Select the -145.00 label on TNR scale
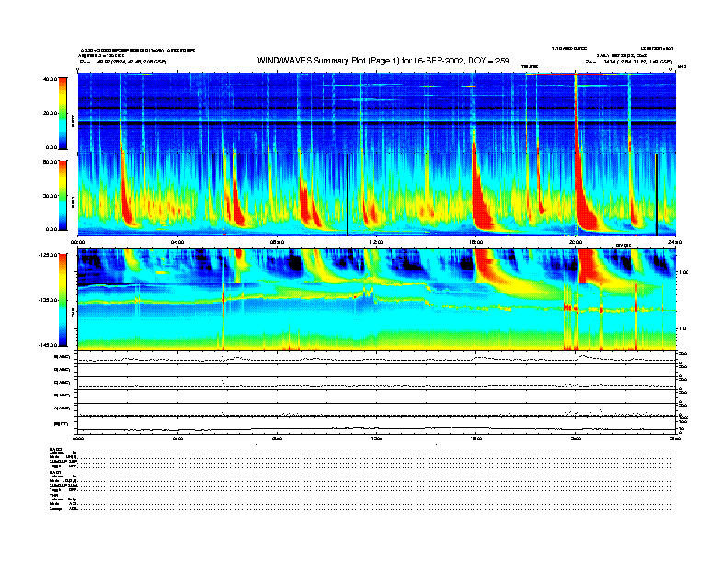Viewport: 728px width, 563px height. click(x=48, y=345)
